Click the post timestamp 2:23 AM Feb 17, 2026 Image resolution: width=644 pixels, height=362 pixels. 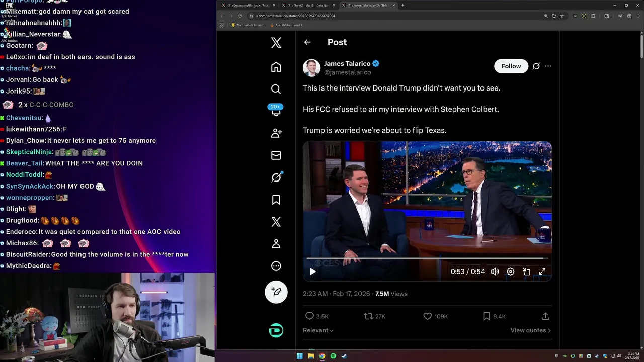click(336, 294)
